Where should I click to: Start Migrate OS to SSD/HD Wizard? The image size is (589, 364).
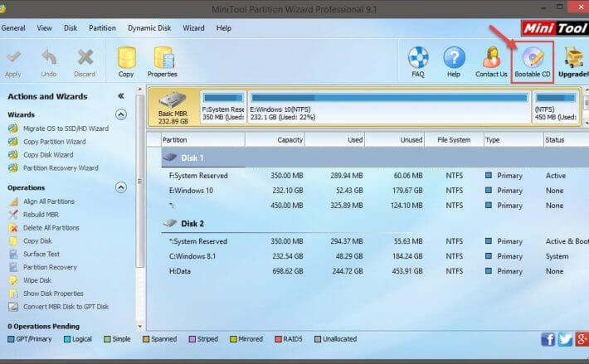pyautogui.click(x=66, y=129)
